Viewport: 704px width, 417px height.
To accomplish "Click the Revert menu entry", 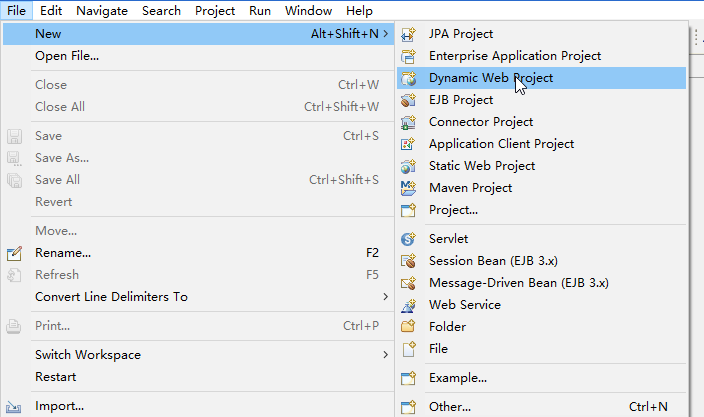I will pos(198,202).
